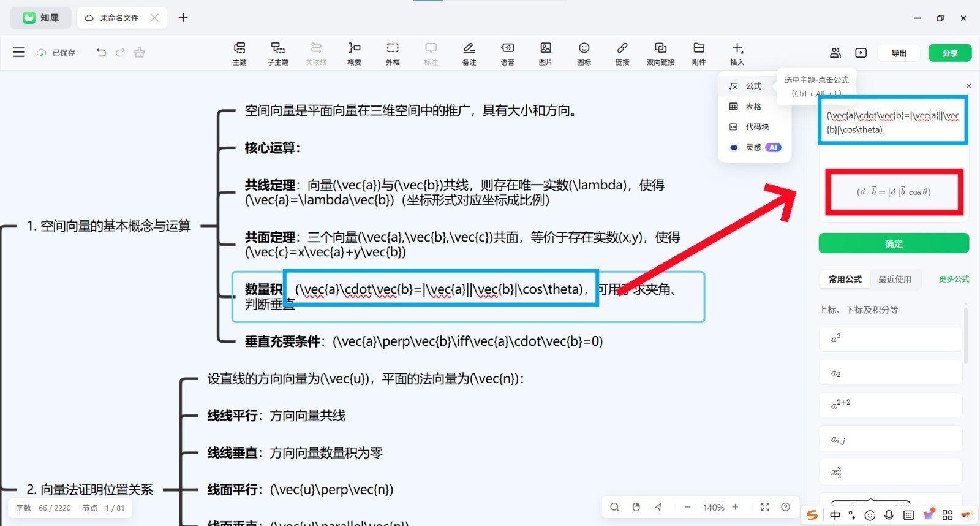
Task: Confirm the formula with 确定 button
Action: 894,243
